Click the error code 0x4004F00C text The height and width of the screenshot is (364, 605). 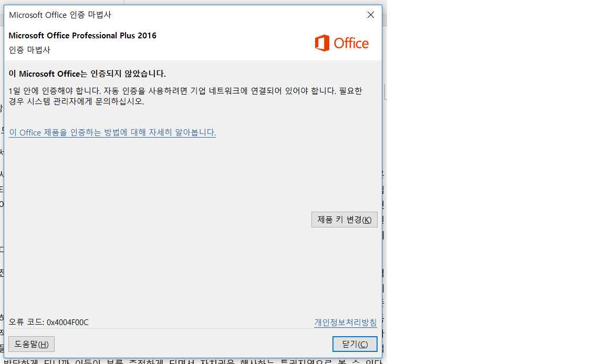click(68, 322)
